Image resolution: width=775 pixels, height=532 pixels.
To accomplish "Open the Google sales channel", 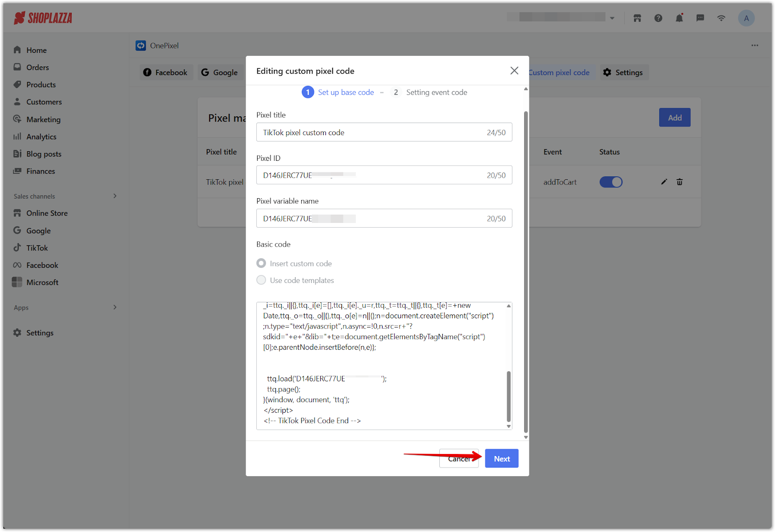I will [38, 231].
